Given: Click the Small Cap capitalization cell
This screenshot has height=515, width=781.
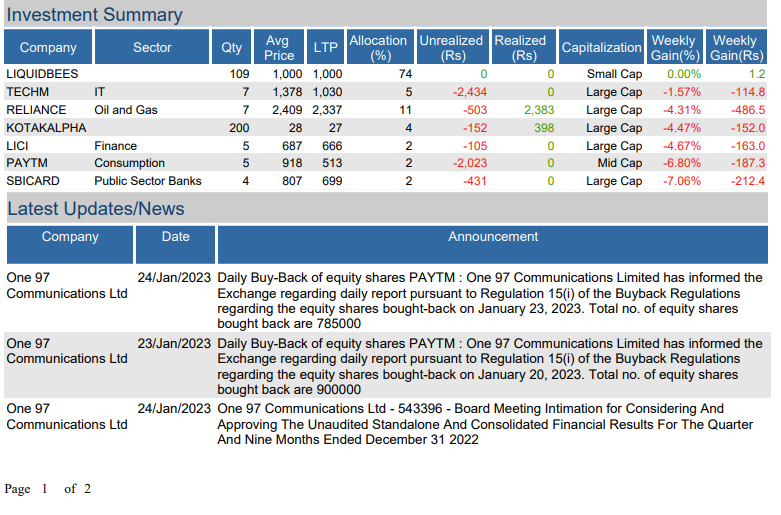Looking at the screenshot, I should pyautogui.click(x=614, y=74).
